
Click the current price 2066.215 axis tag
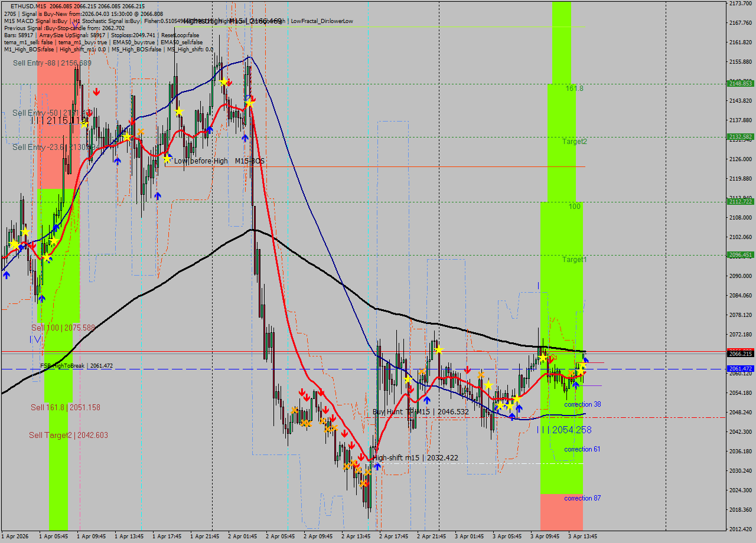click(x=740, y=354)
